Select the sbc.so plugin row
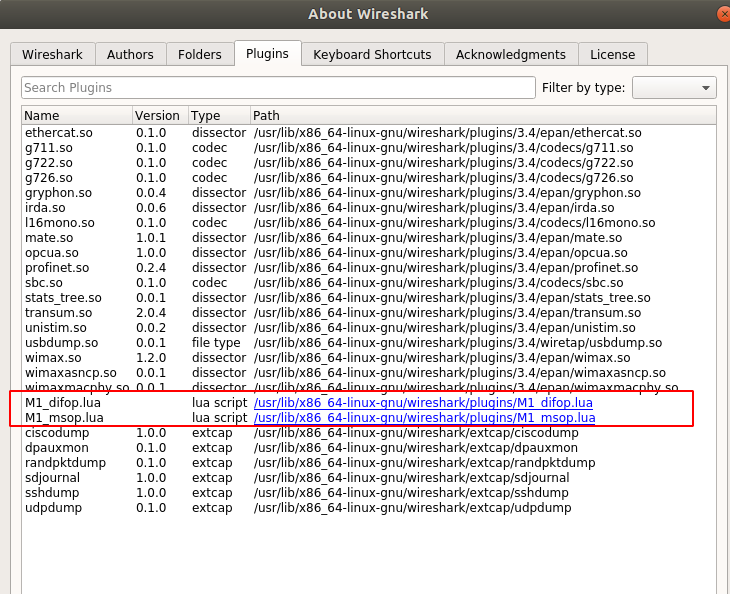This screenshot has width=730, height=594. tap(369, 283)
